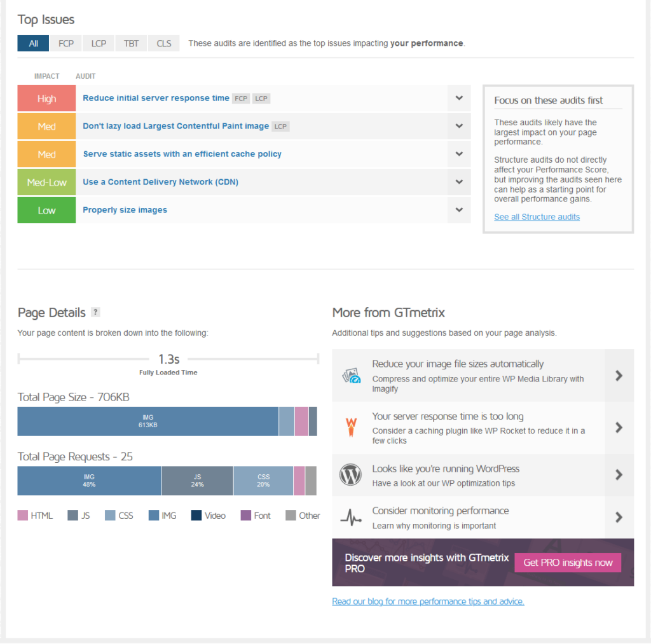This screenshot has height=644, width=651.
Task: Open the arrow next to 'Reduce your image file sizes'
Action: [x=619, y=376]
